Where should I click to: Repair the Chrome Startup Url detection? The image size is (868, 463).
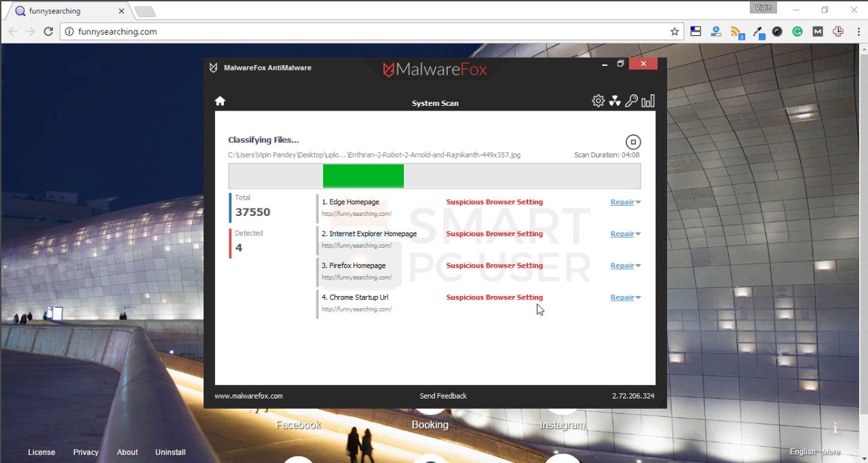click(622, 297)
